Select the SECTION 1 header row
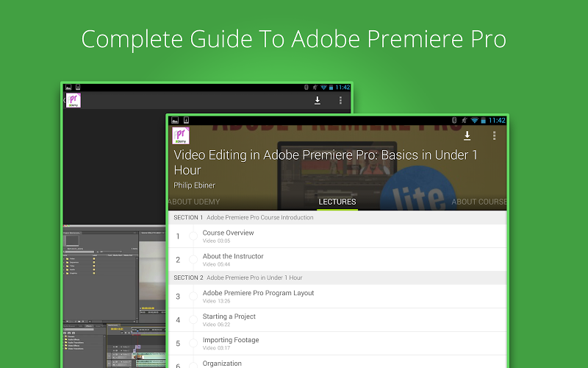588x368 pixels. pyautogui.click(x=337, y=217)
